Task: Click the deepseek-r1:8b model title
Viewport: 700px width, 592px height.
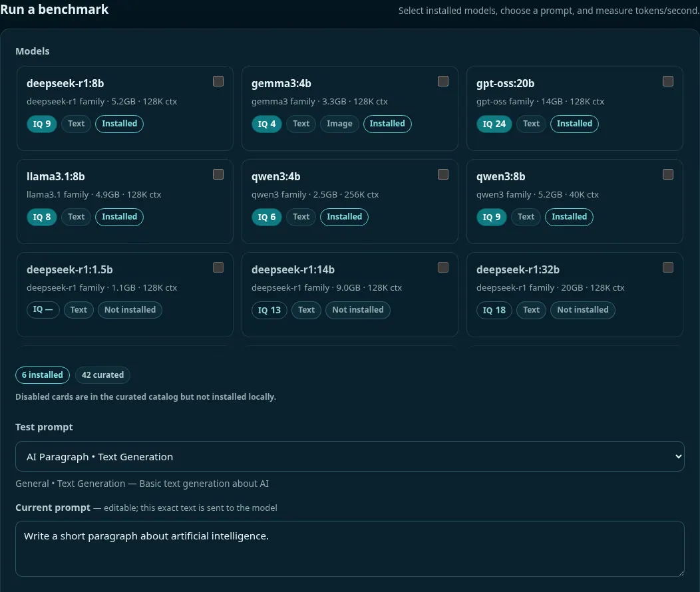Action: (65, 83)
